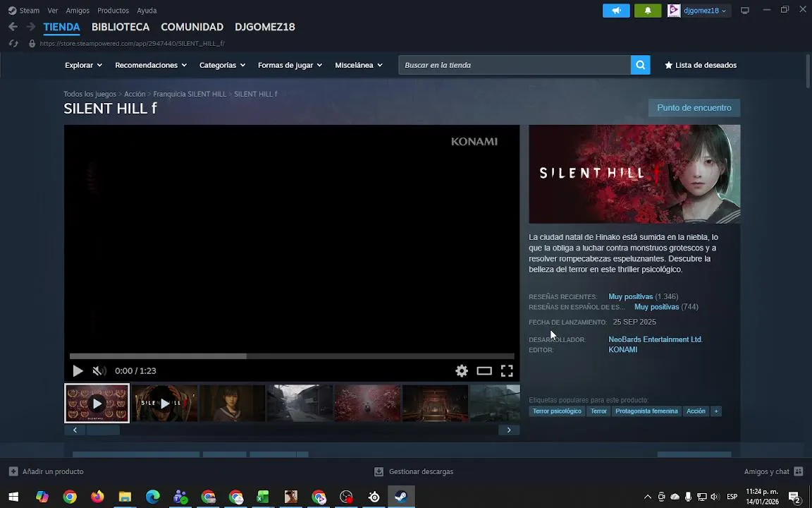The height and width of the screenshot is (508, 812).
Task: Open the Ver menu
Action: click(53, 11)
